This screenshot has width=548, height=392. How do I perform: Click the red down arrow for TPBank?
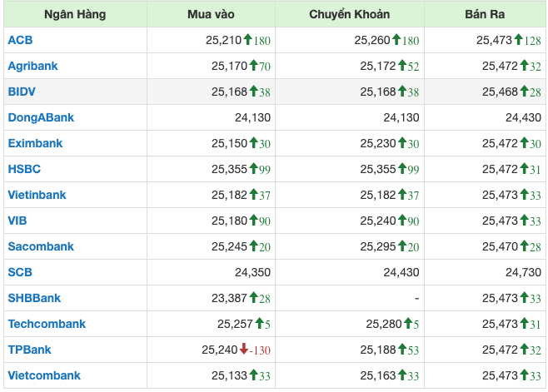[x=245, y=350]
